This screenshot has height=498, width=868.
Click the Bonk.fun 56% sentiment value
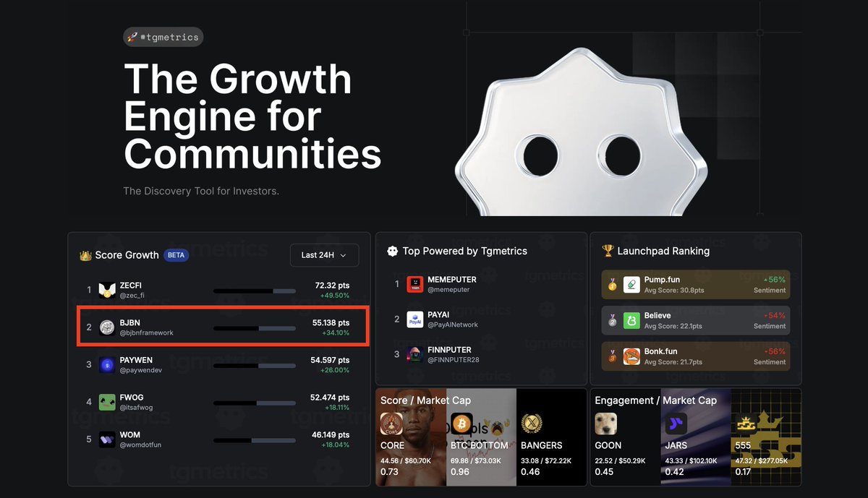pyautogui.click(x=773, y=351)
